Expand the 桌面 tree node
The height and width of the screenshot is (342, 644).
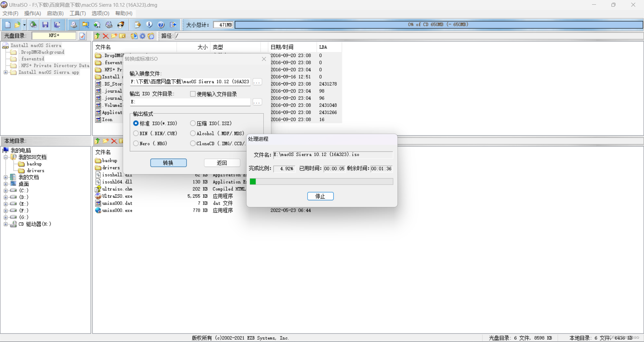(x=6, y=184)
